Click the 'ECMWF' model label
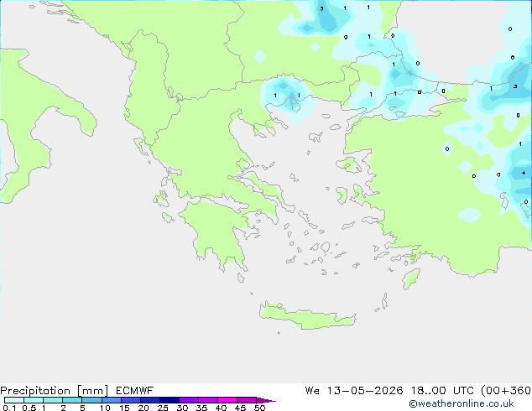This screenshot has width=532, height=411. coord(135,391)
